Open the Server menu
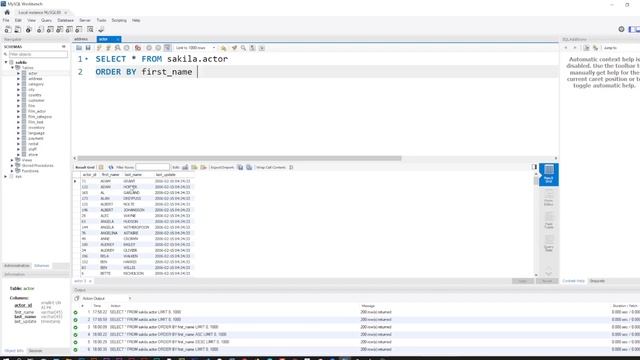The width and height of the screenshot is (640, 360). coord(85,20)
